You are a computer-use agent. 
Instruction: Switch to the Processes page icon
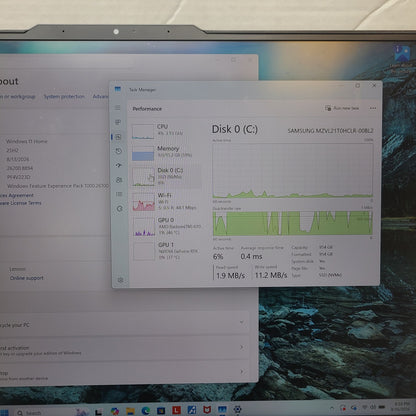click(118, 122)
